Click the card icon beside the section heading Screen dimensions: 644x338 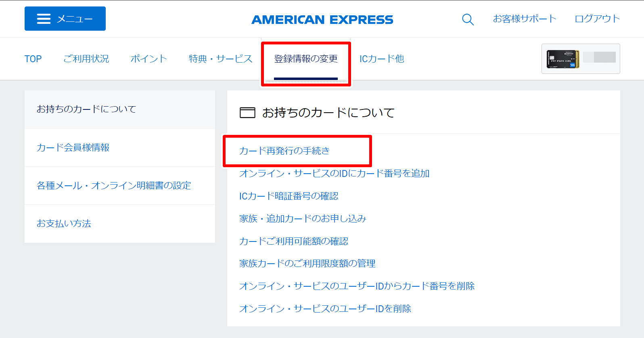pyautogui.click(x=247, y=113)
